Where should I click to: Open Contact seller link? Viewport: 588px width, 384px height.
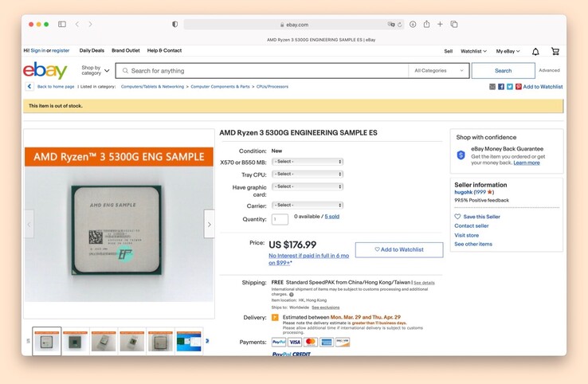pos(472,225)
